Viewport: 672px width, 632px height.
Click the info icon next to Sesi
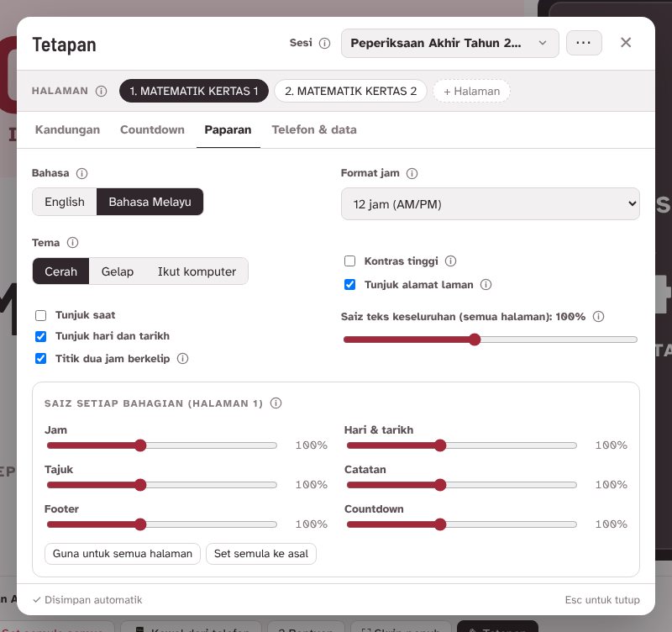point(325,44)
